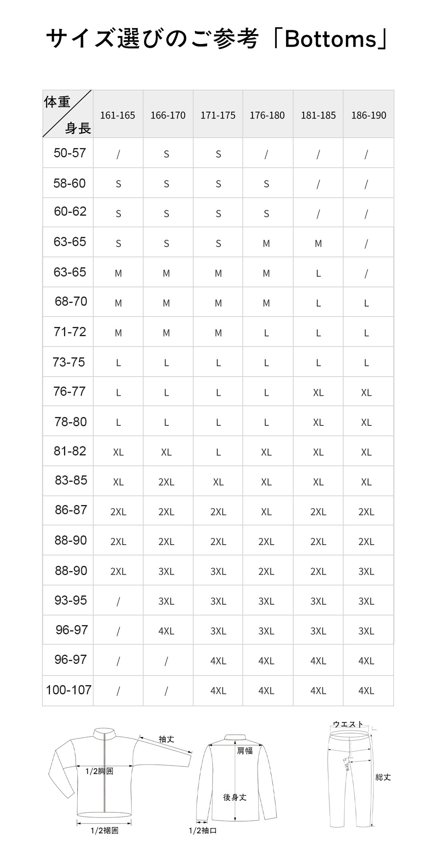Click the ウエスト waist label
The width and height of the screenshot is (432, 868).
coord(348,724)
